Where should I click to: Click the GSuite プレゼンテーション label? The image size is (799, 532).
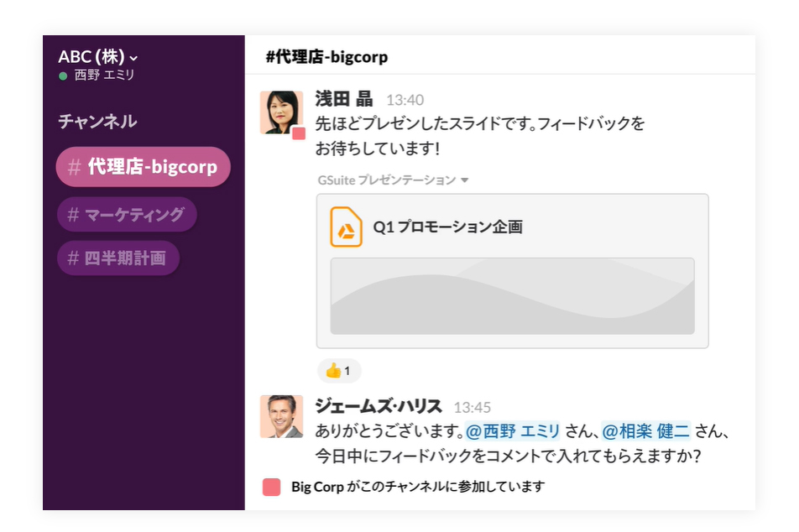pos(387,180)
